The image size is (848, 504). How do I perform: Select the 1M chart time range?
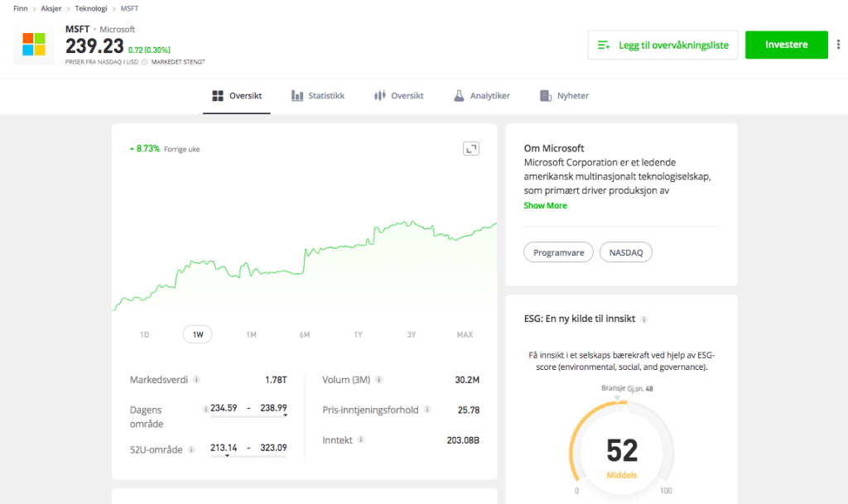pos(251,334)
